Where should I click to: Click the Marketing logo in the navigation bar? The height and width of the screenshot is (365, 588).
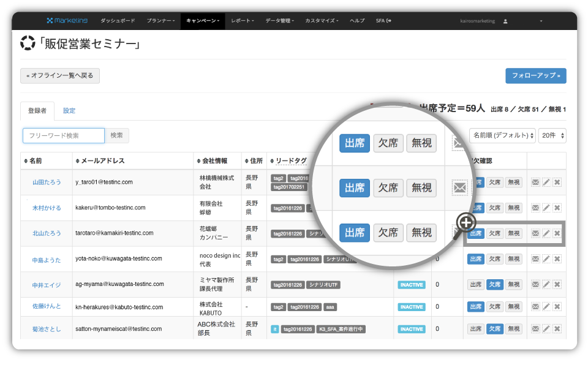point(67,20)
